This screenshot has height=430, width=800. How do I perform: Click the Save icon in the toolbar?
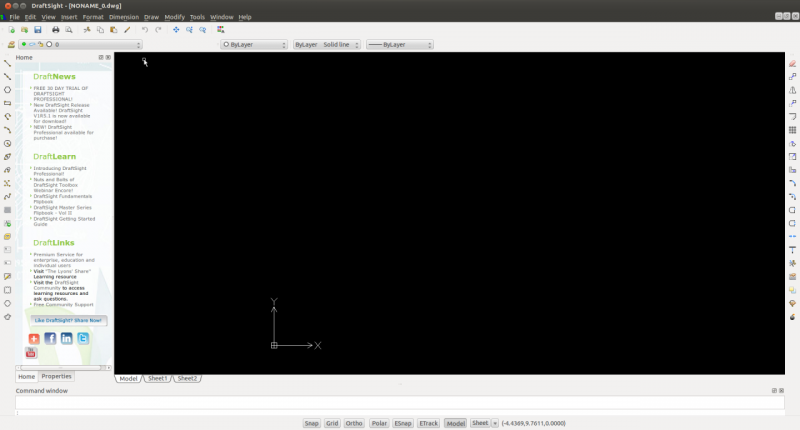(37, 30)
